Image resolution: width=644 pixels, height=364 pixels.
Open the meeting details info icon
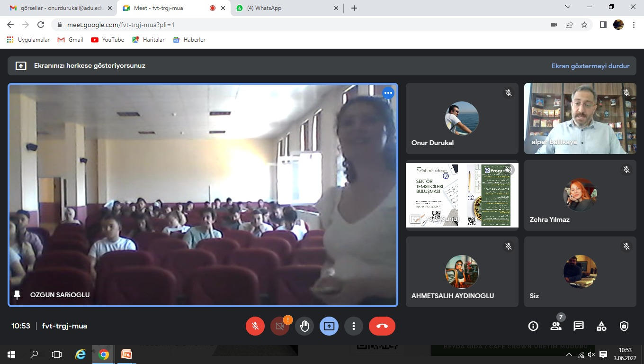533,326
